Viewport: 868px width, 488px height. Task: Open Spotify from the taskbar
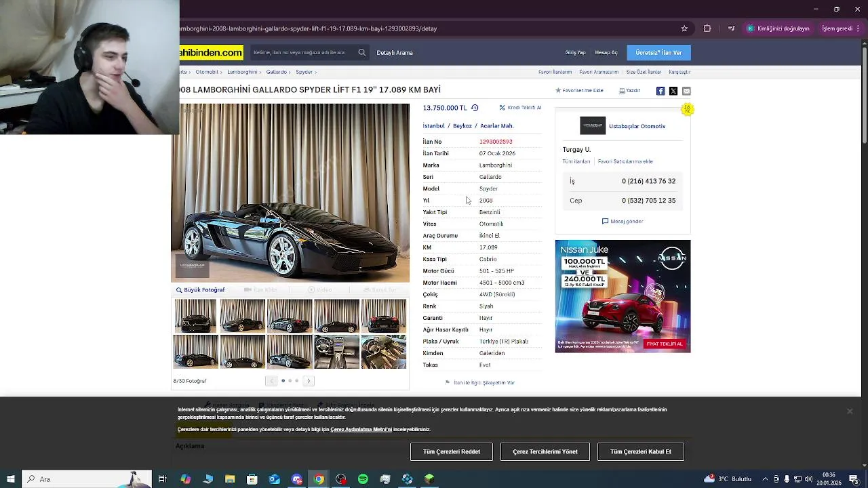tap(363, 479)
